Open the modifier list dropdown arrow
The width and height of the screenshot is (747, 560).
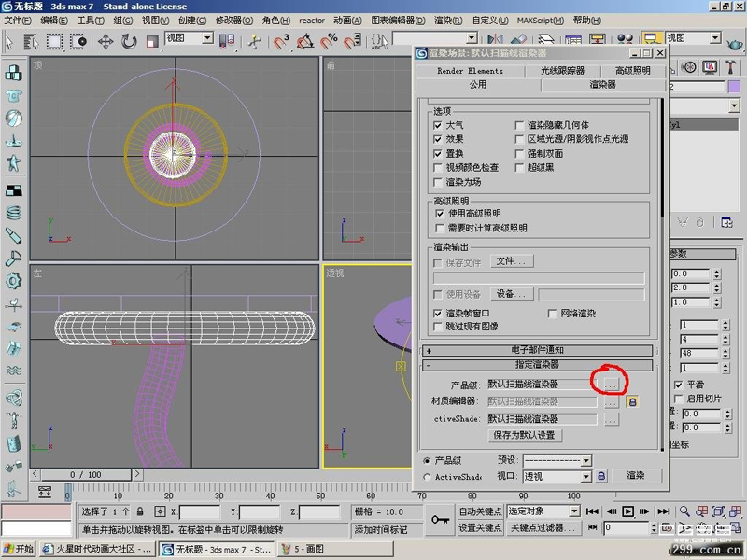tap(734, 105)
